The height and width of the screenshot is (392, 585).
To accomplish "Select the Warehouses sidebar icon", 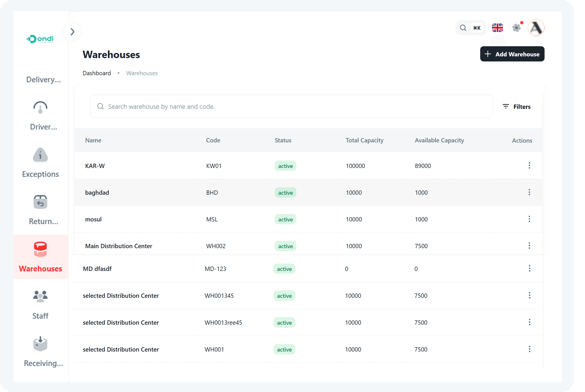I will coord(40,249).
